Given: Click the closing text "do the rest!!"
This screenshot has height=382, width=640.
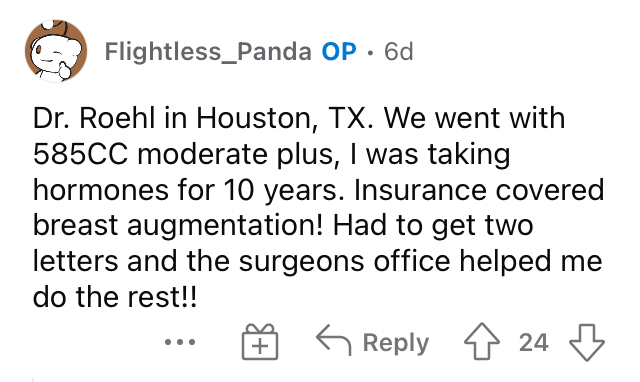Looking at the screenshot, I should [115, 297].
